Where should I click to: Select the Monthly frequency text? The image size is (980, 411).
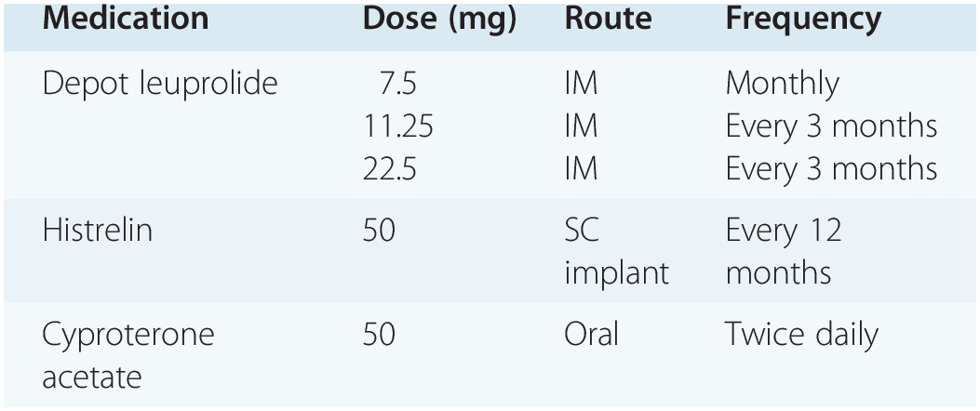tap(782, 84)
